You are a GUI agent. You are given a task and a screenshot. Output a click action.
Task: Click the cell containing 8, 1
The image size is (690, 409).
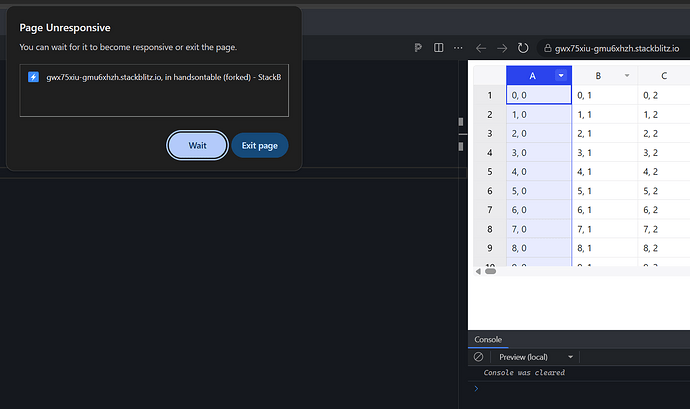point(605,248)
